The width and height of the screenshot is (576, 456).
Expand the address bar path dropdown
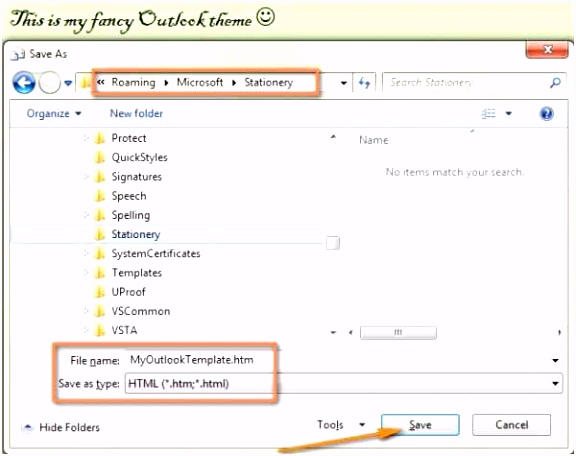point(343,83)
